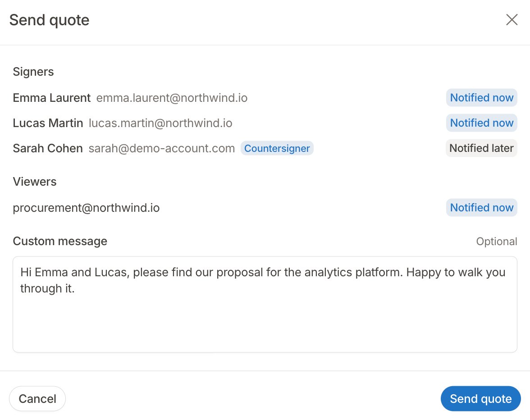Viewport: 530px width, 420px height.
Task: Click the Viewers section heading
Action: (34, 182)
